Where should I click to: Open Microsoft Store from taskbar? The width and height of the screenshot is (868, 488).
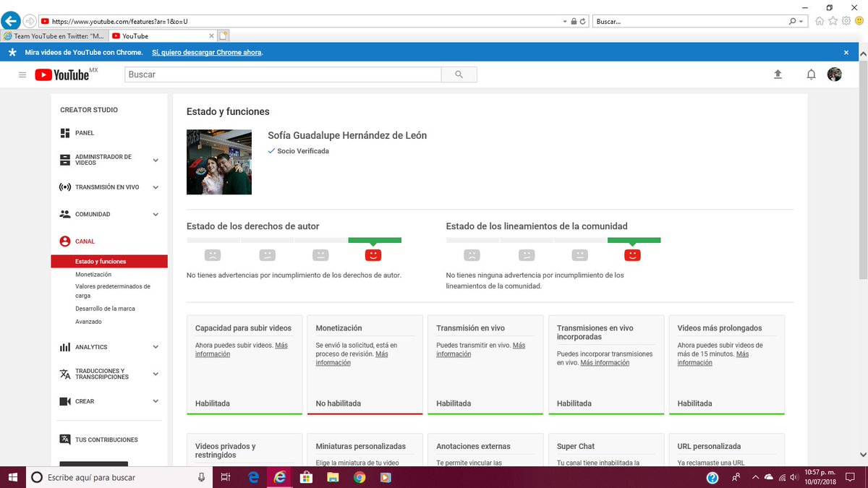coord(306,477)
